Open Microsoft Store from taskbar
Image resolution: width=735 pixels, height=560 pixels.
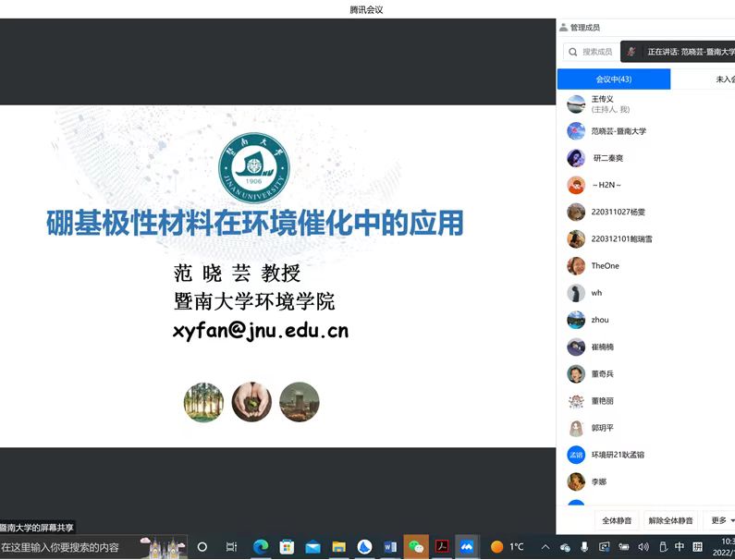287,546
